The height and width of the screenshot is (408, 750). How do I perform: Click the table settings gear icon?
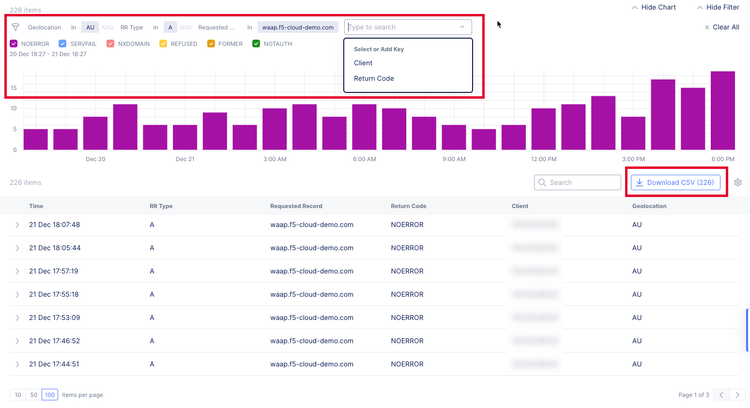[738, 183]
